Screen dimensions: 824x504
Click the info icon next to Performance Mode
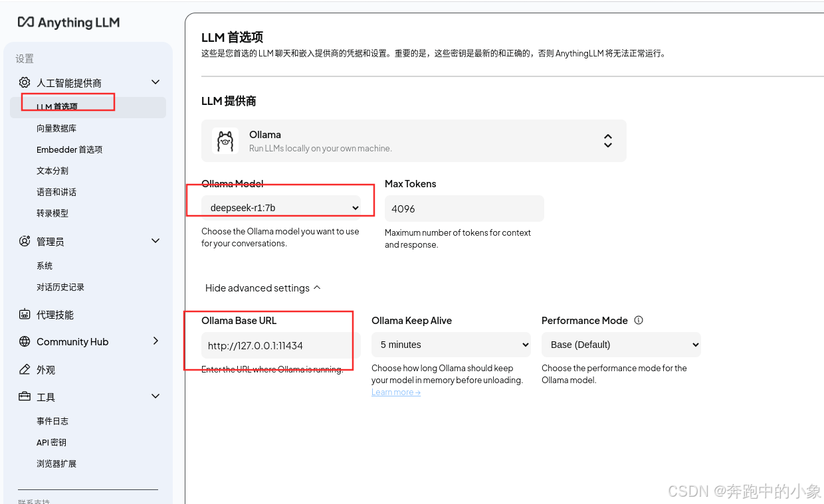tap(639, 320)
